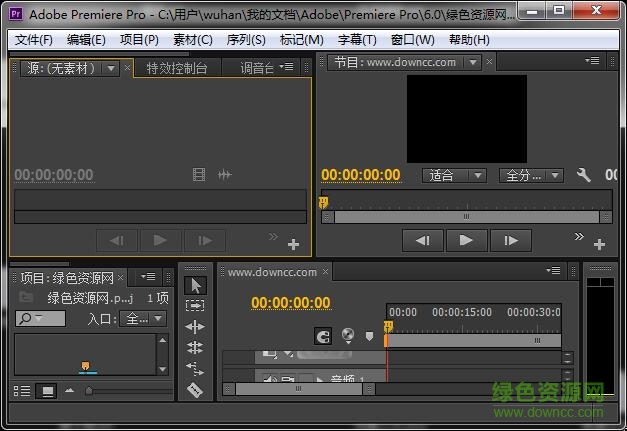
Task: Switch to 特效控制台 tab
Action: click(x=177, y=68)
